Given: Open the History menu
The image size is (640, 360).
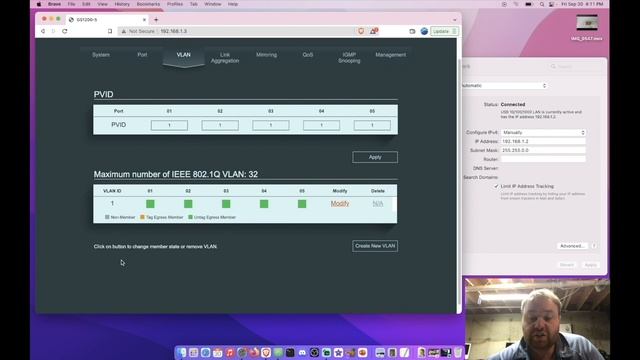Looking at the screenshot, I should [x=122, y=4].
